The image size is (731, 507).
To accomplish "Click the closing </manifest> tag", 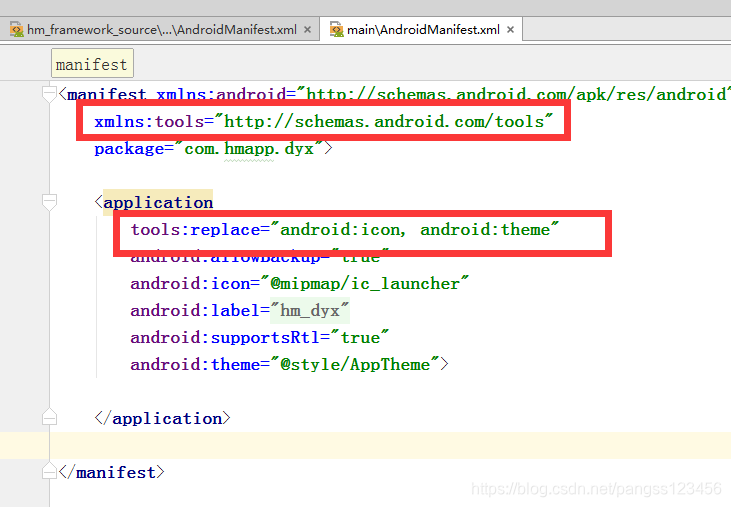I will pos(111,473).
